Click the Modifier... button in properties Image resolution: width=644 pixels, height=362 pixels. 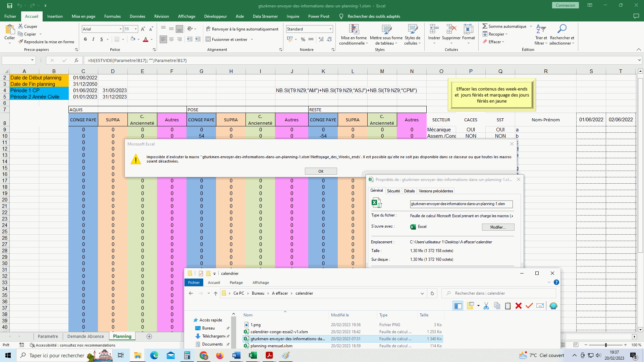(498, 227)
